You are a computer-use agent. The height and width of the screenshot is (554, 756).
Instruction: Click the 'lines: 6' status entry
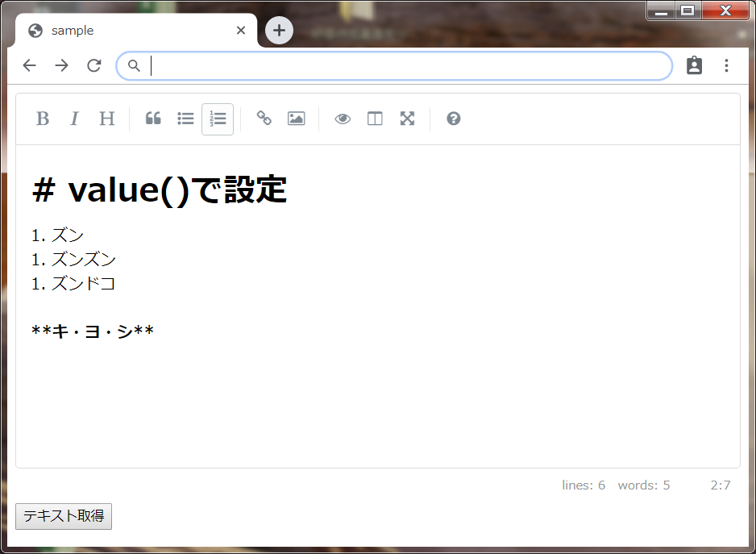point(584,485)
